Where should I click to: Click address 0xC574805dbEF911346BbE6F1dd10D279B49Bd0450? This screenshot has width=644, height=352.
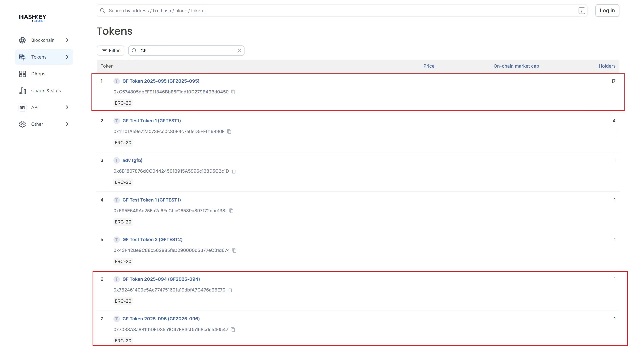click(171, 92)
